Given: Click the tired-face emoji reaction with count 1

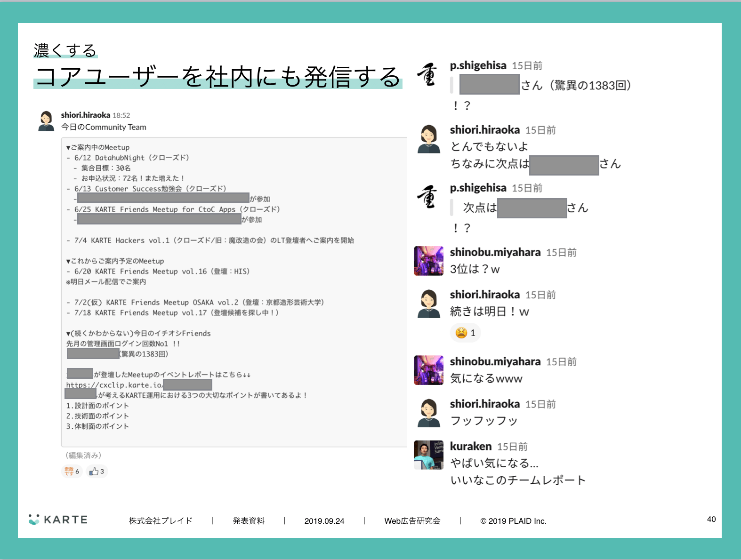Looking at the screenshot, I should click(466, 333).
